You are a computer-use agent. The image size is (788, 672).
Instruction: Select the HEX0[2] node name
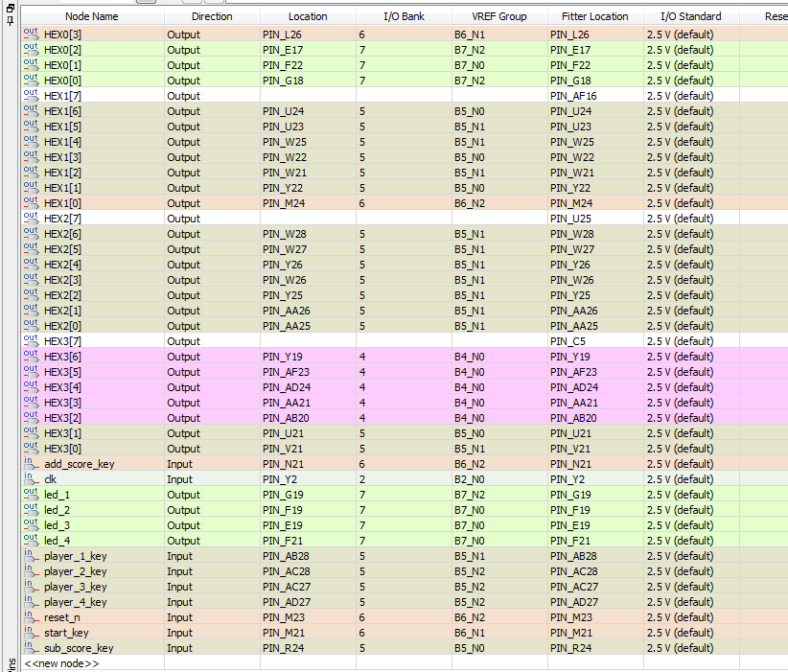[x=62, y=50]
